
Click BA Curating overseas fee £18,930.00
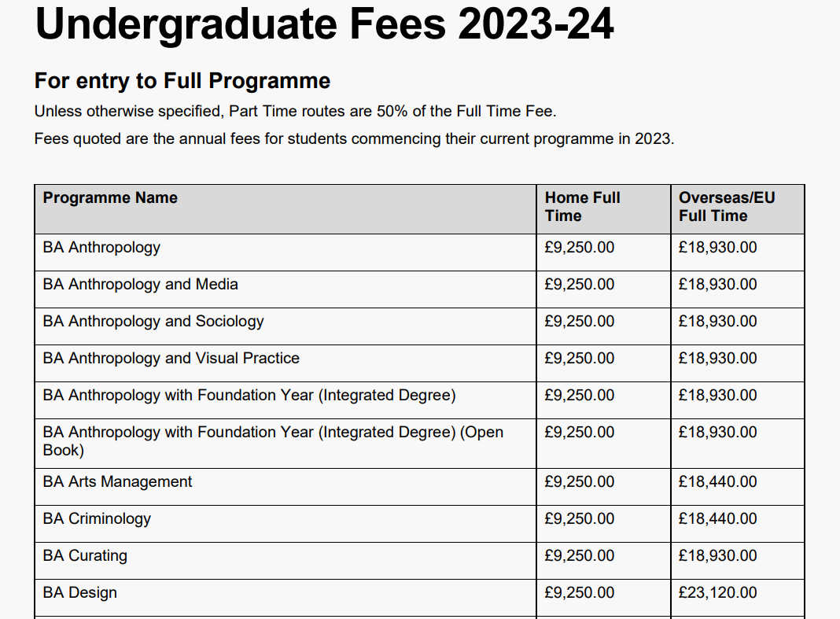[x=718, y=556]
